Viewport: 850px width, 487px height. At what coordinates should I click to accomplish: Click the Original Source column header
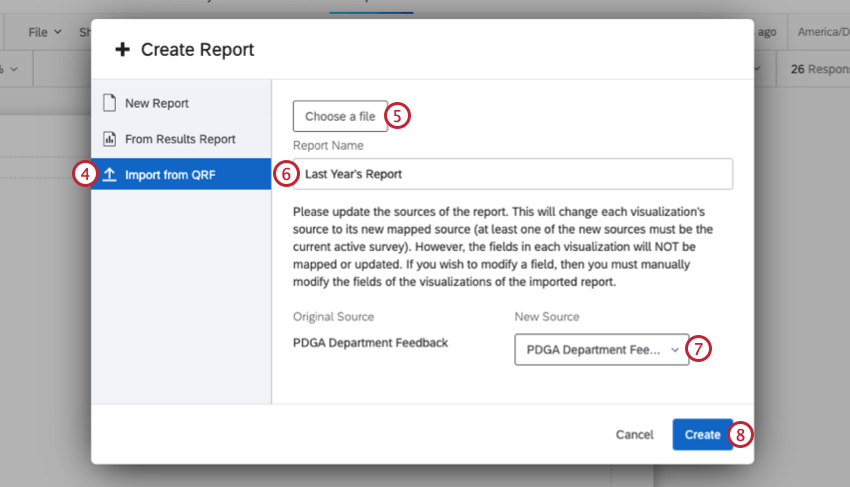coord(333,317)
